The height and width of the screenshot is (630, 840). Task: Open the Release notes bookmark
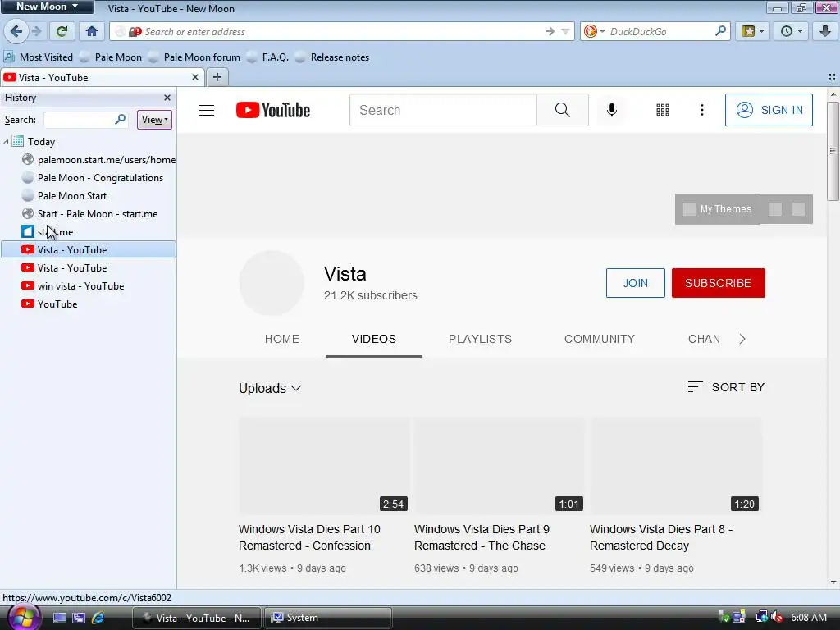coord(332,57)
